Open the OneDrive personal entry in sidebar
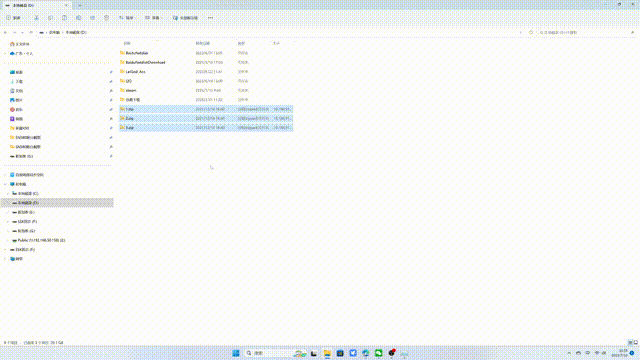The height and width of the screenshot is (360, 640). [21, 53]
